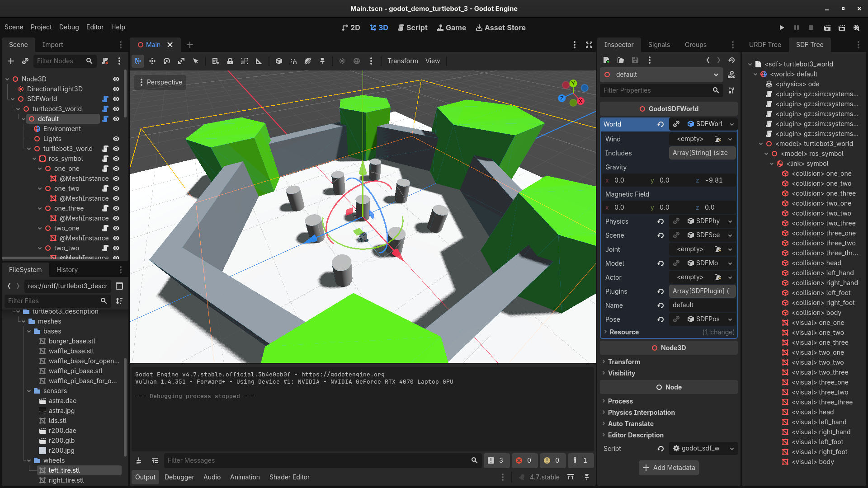Click the instantiate child scene link icon
Viewport: 868px width, 488px height.
25,61
